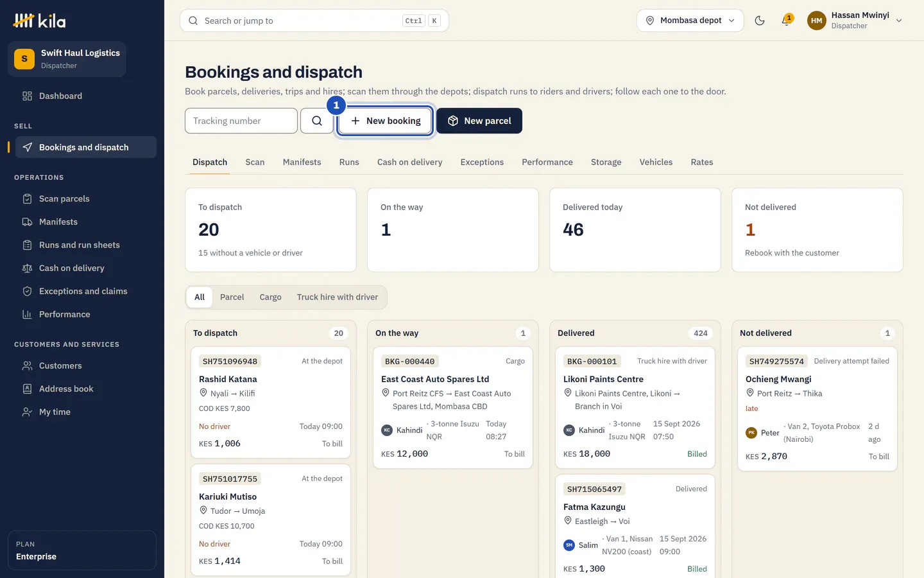
Task: Switch to the Manifests tab
Action: coord(302,162)
